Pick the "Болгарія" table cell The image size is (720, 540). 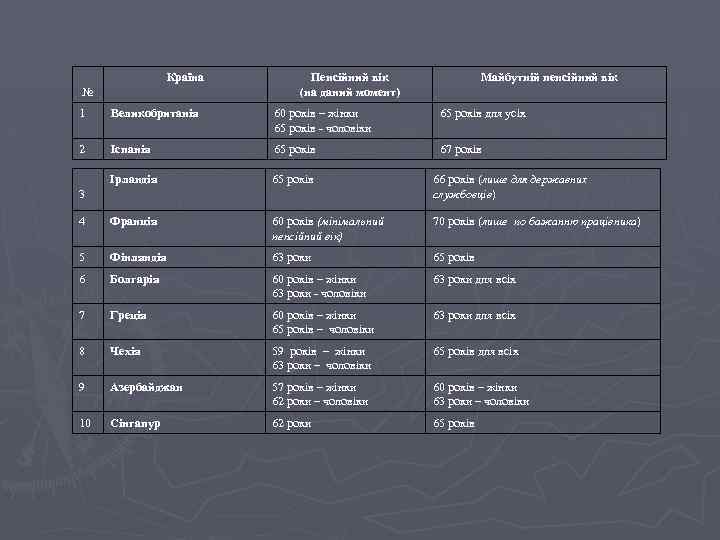[x=135, y=280]
